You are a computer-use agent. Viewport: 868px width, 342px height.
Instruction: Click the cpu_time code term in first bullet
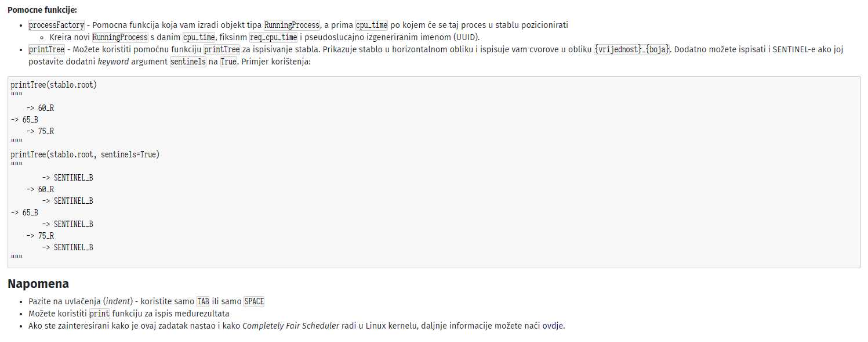(372, 26)
